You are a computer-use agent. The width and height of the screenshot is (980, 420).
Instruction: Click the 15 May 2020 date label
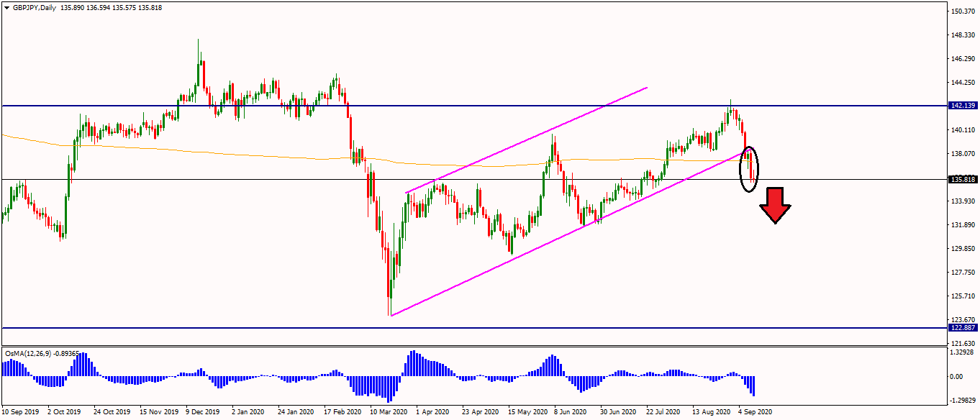tap(527, 413)
